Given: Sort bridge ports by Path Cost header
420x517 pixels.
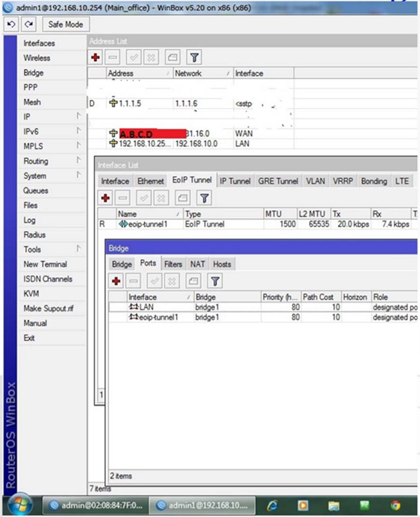Looking at the screenshot, I should [x=320, y=297].
